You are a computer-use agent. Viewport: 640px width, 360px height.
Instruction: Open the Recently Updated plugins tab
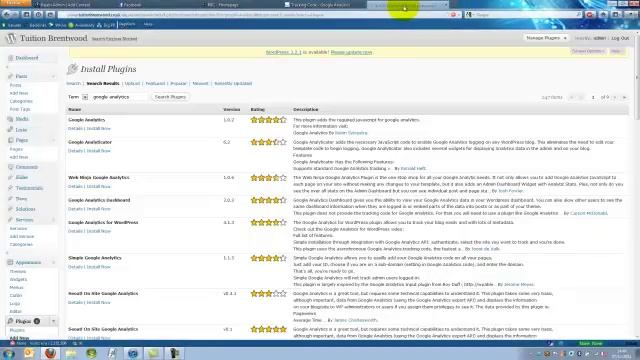tap(233, 84)
